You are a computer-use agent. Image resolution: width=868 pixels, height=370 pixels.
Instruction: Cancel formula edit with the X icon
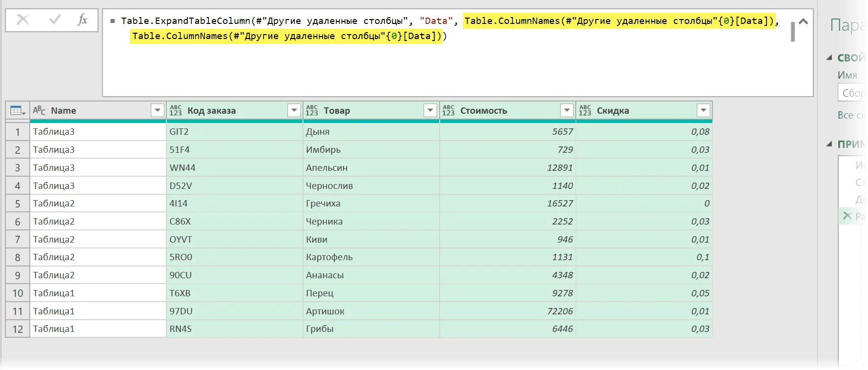click(23, 20)
